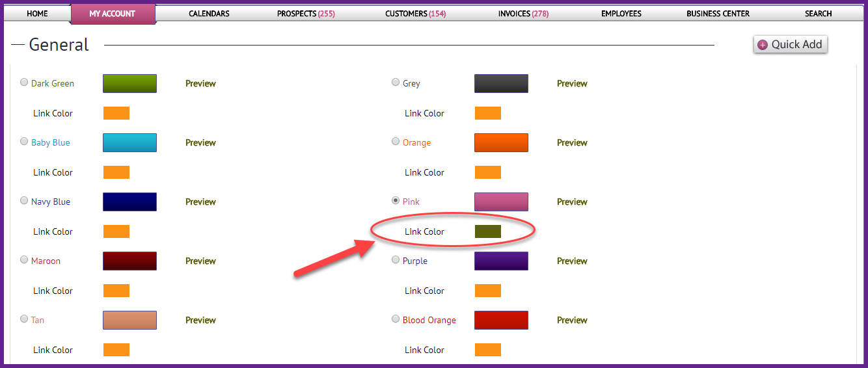
Task: Open the BUSINESS CENTER tab
Action: pyautogui.click(x=718, y=14)
